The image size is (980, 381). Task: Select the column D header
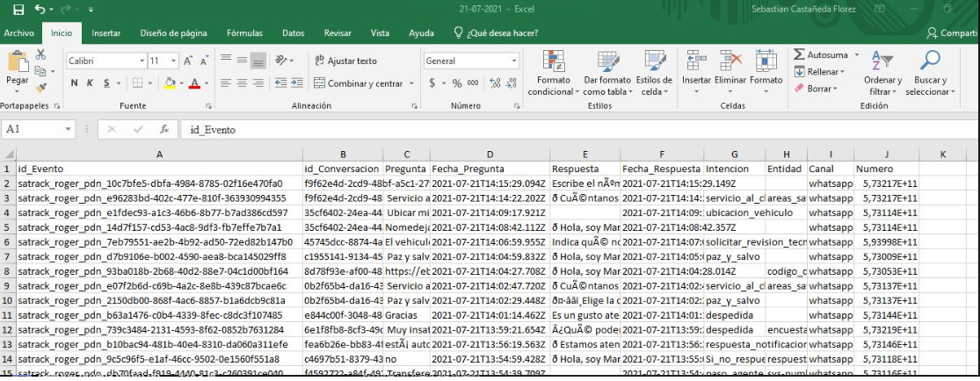click(489, 155)
